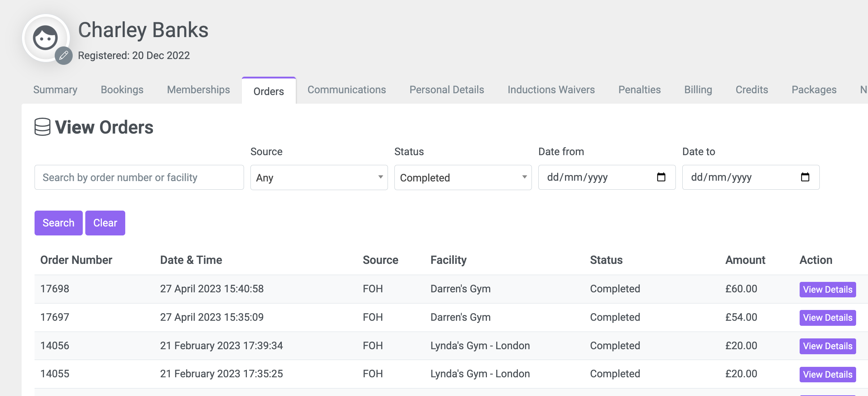This screenshot has height=396, width=868.
Task: Click the Date & Time column header
Action: tap(191, 260)
